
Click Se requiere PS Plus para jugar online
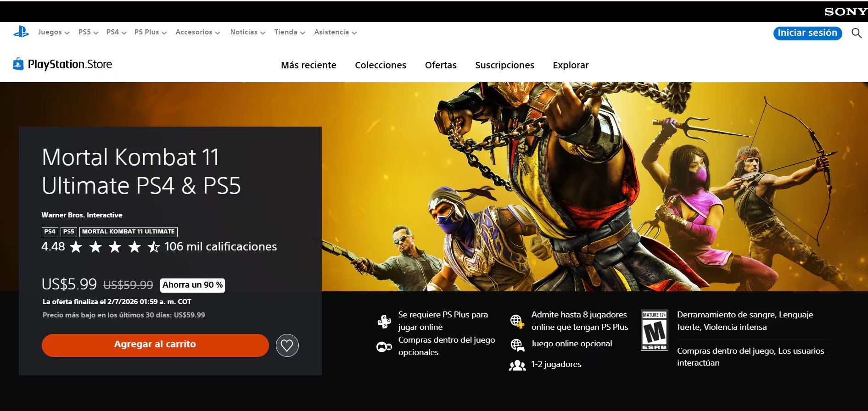point(443,321)
